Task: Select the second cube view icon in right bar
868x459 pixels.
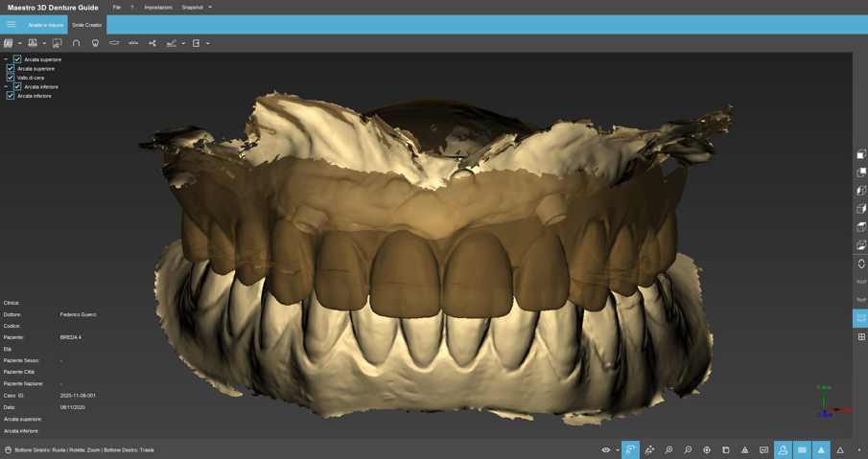Action: [x=861, y=172]
